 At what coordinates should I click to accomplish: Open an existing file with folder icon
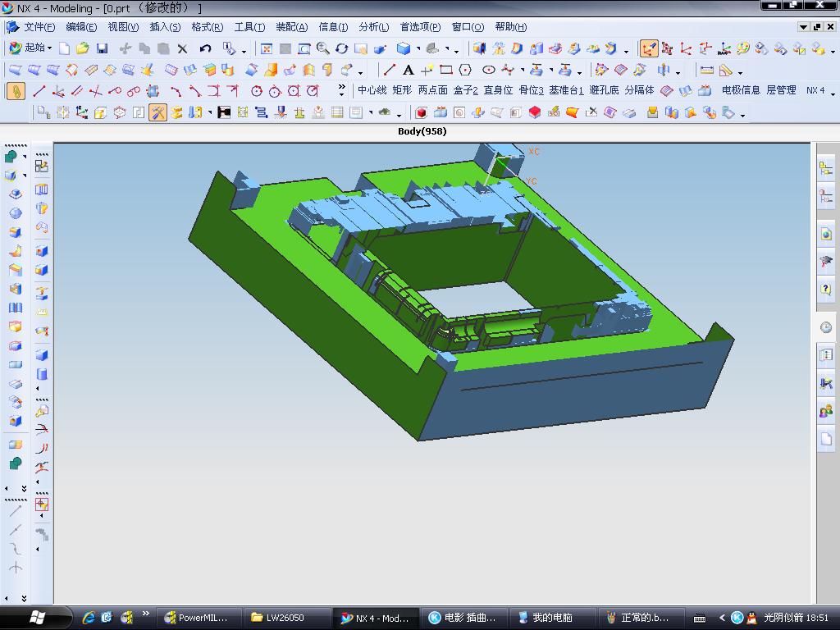coord(82,49)
